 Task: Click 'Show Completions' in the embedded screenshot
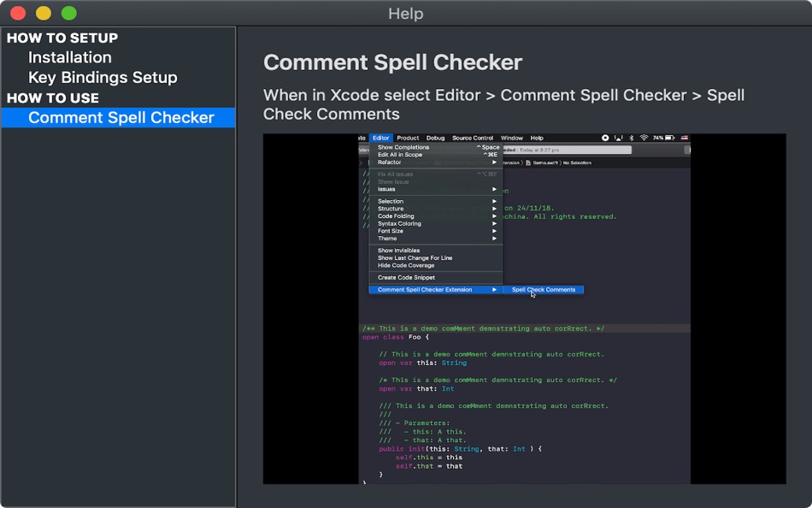coord(403,147)
